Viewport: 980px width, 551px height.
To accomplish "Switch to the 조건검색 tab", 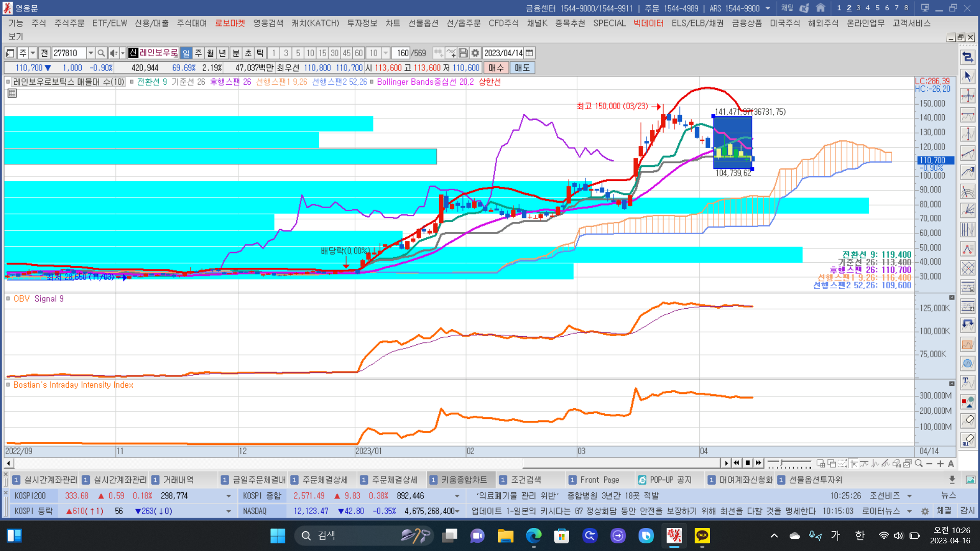I will click(x=526, y=480).
